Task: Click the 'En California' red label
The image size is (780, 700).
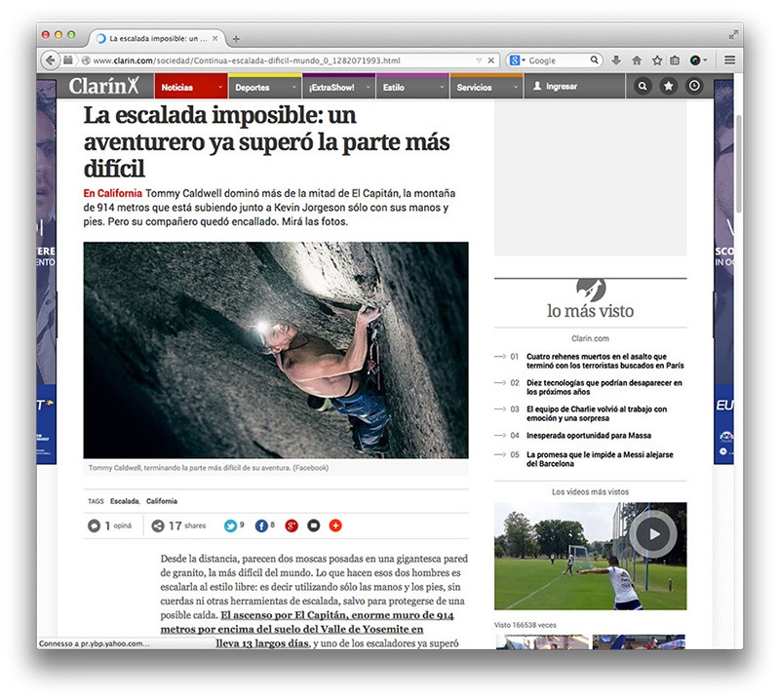Action: click(112, 193)
